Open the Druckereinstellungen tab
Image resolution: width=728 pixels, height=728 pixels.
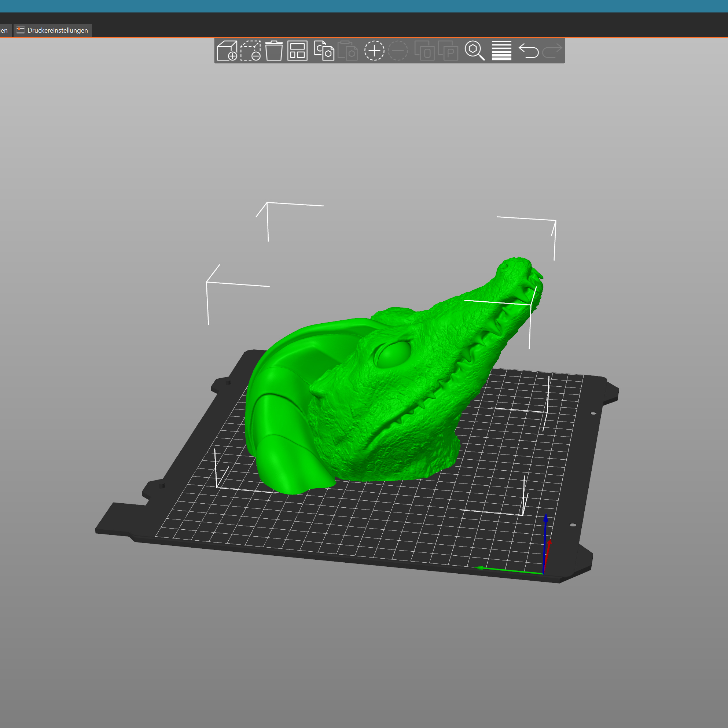click(53, 30)
